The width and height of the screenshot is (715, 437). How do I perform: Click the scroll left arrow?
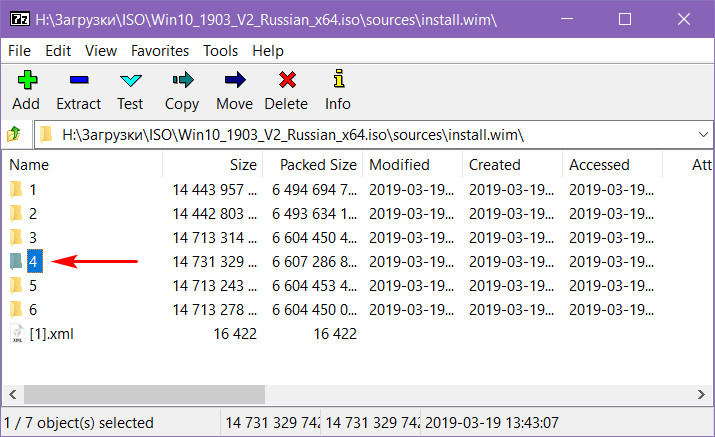coord(13,394)
